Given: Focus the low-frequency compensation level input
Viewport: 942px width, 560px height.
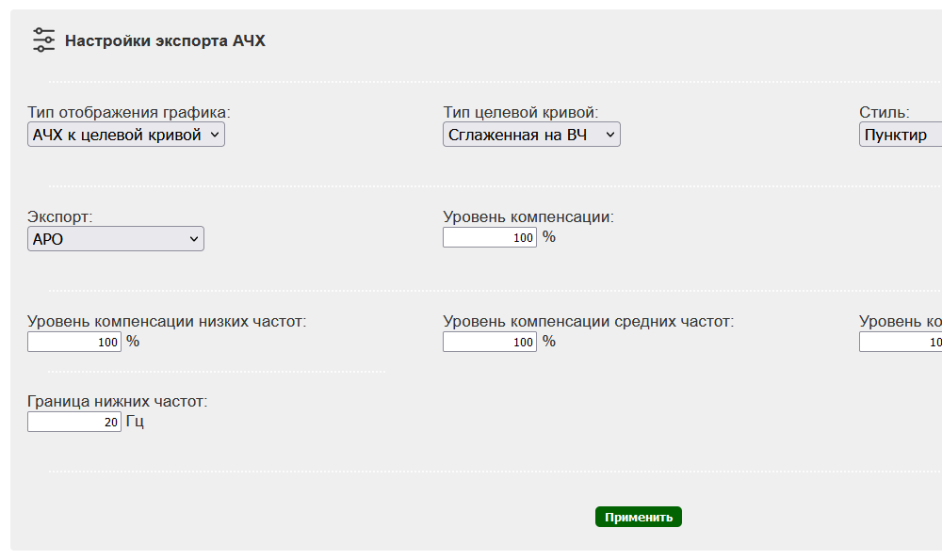Looking at the screenshot, I should pos(74,343).
